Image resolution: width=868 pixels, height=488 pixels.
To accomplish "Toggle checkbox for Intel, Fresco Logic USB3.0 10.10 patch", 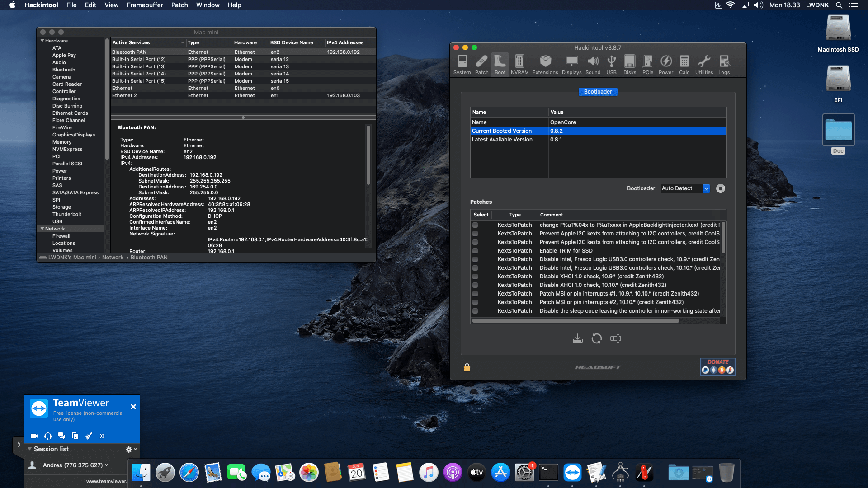I will pyautogui.click(x=475, y=268).
